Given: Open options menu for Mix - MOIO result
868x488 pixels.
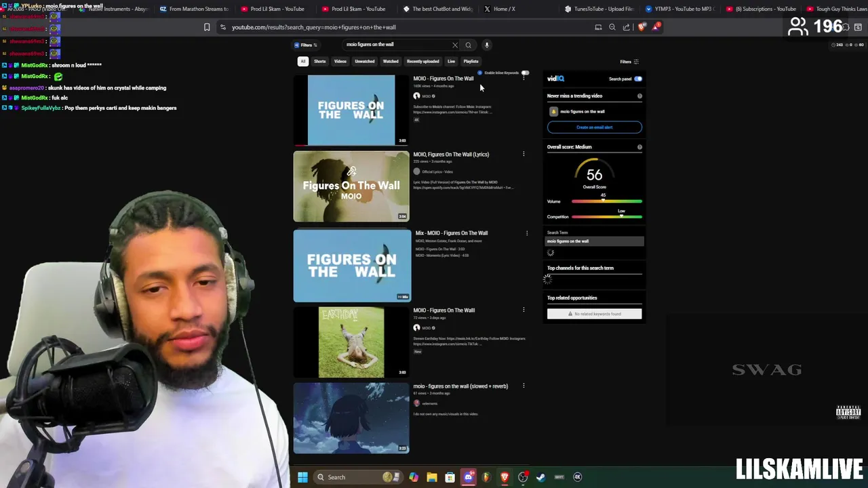Looking at the screenshot, I should (527, 233).
